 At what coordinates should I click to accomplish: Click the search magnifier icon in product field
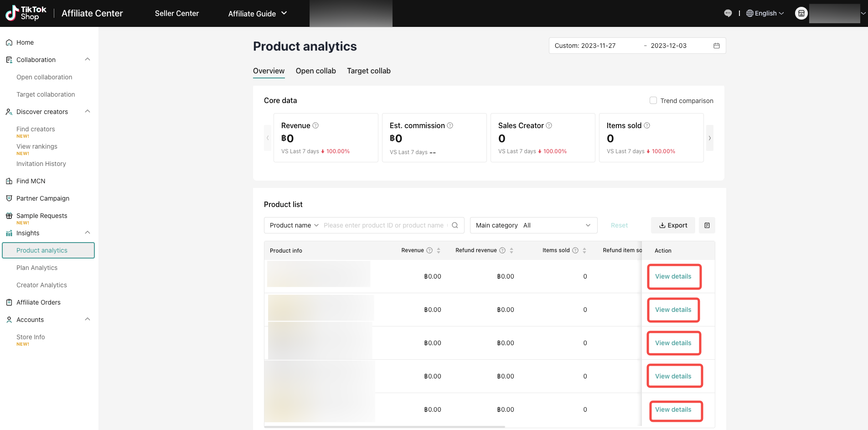click(x=455, y=225)
